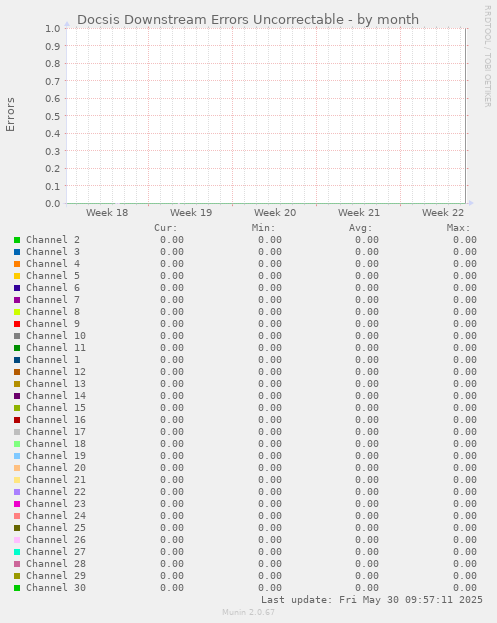
Task: Click the Channel 16 Avg value 0.00
Action: click(367, 420)
